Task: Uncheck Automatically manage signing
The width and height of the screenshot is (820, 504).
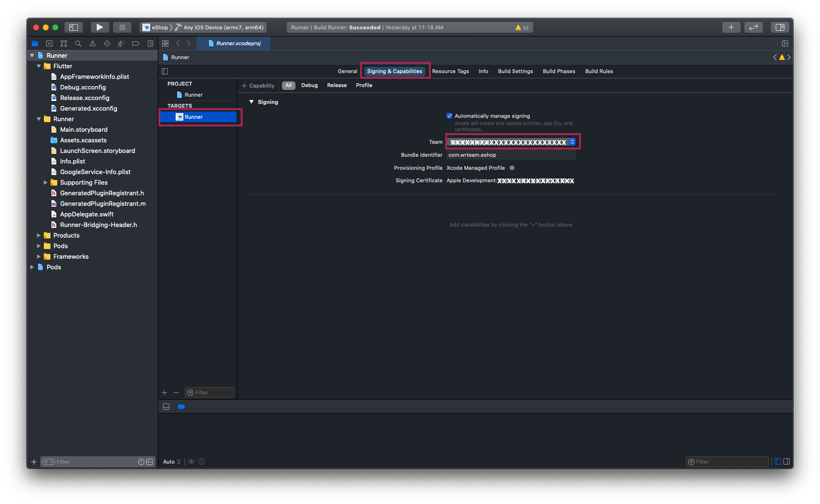Action: [449, 116]
